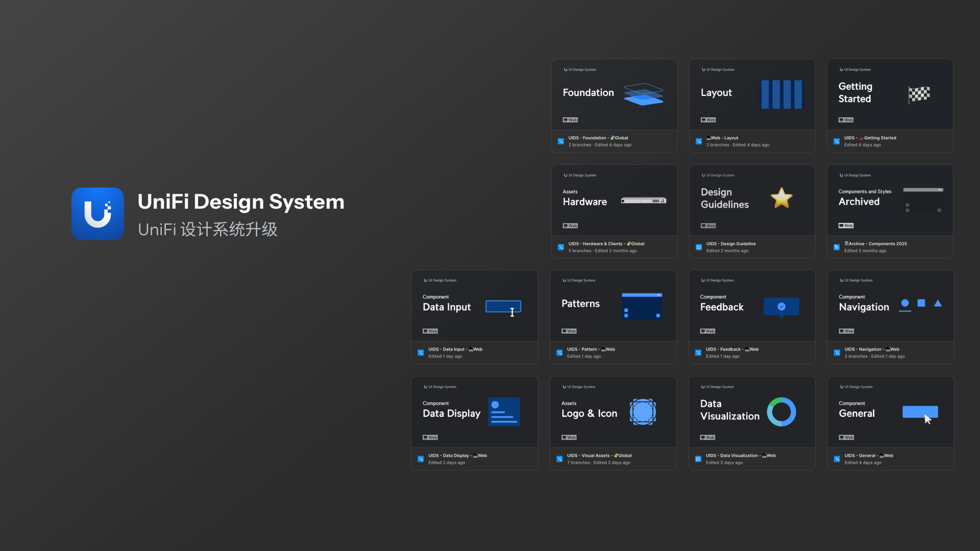The height and width of the screenshot is (551, 980).
Task: Open the Data Visualization card thumbnail
Action: pos(752,412)
